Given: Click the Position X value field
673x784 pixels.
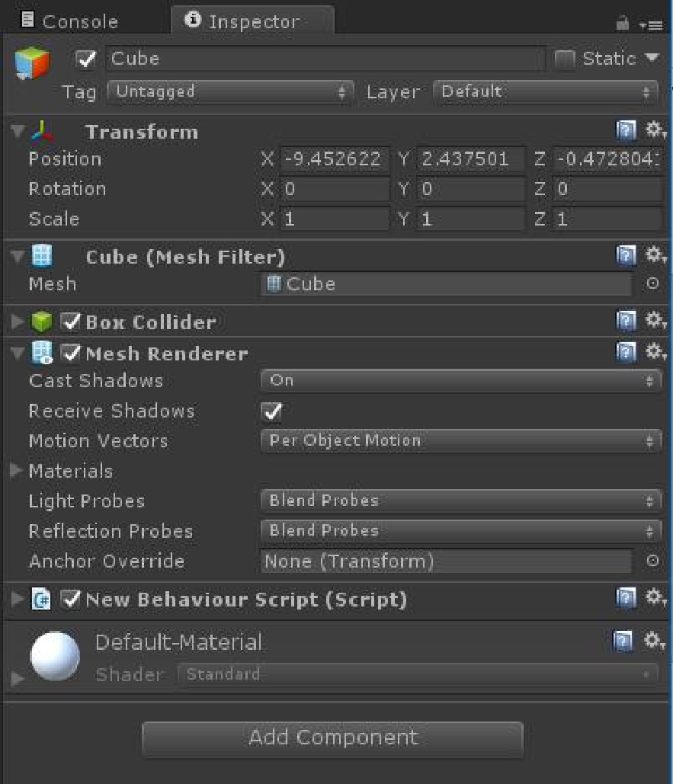Looking at the screenshot, I should pyautogui.click(x=334, y=159).
